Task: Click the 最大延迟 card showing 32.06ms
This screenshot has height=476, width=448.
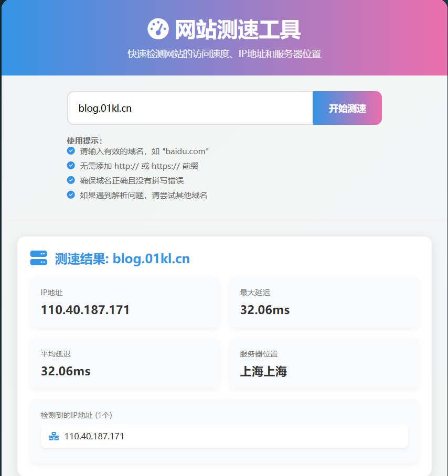Action: [x=324, y=302]
